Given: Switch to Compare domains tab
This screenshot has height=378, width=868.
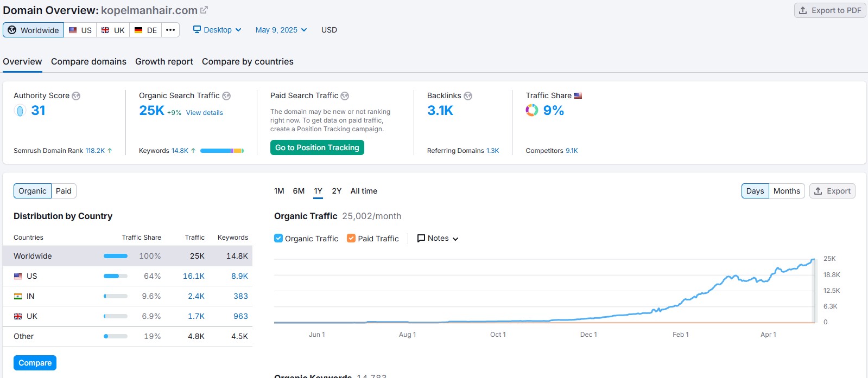Looking at the screenshot, I should [88, 62].
